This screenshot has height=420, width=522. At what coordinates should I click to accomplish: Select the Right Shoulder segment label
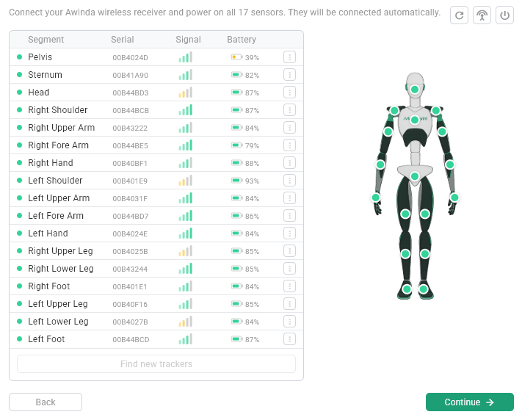tap(58, 110)
